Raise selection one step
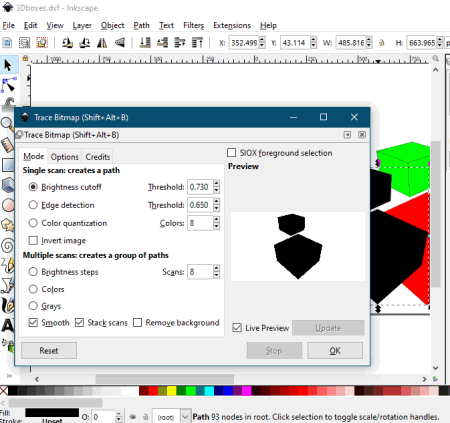The image size is (450, 423). click(x=180, y=43)
